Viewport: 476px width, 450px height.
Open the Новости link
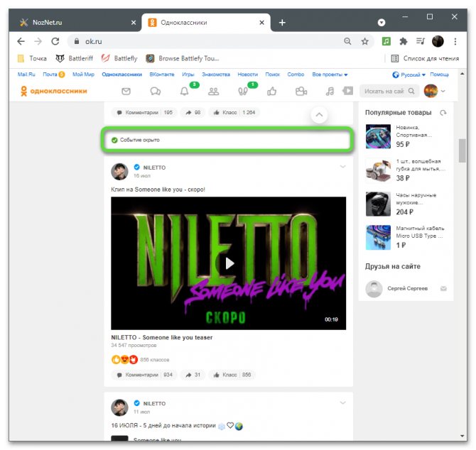tap(248, 75)
